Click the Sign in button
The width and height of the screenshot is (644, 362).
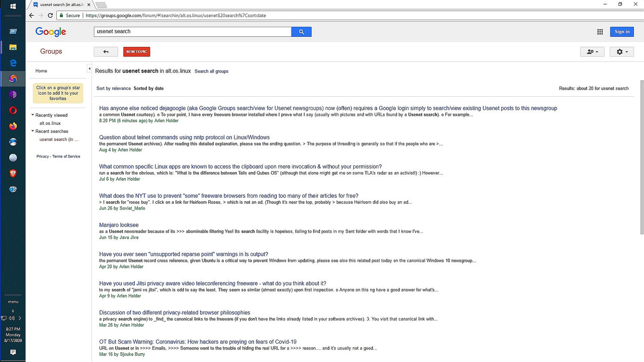tap(622, 32)
